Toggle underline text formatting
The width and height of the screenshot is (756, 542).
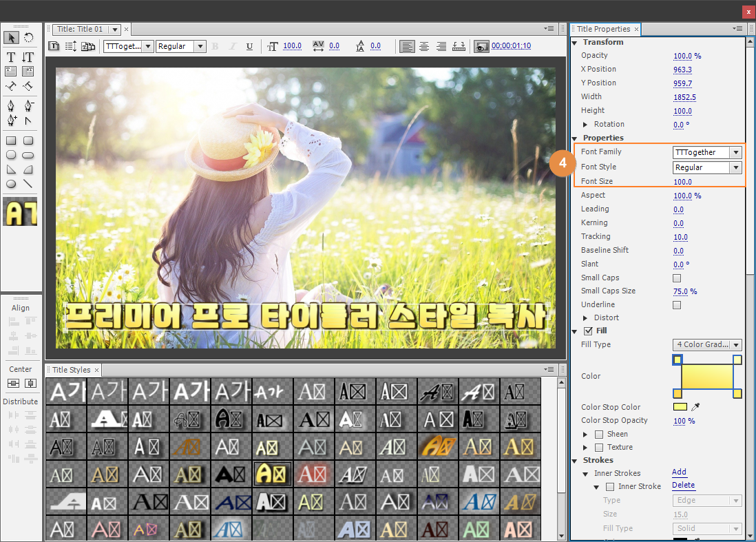pos(249,46)
